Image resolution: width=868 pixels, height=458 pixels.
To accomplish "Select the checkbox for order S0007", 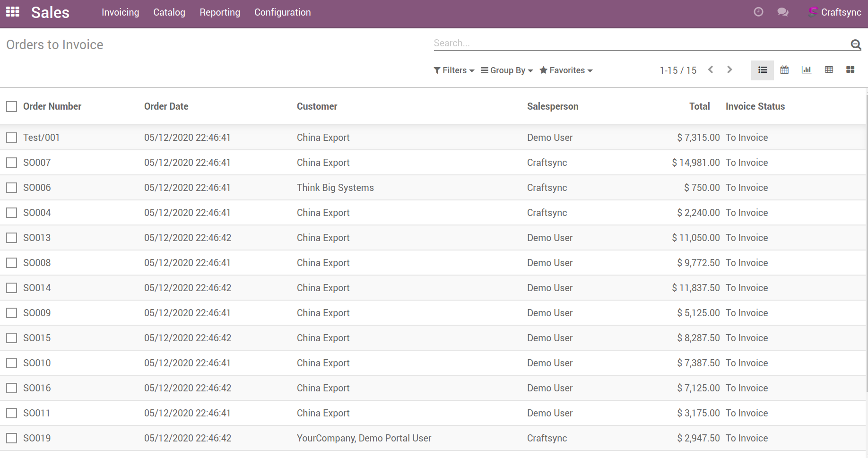I will 12,163.
